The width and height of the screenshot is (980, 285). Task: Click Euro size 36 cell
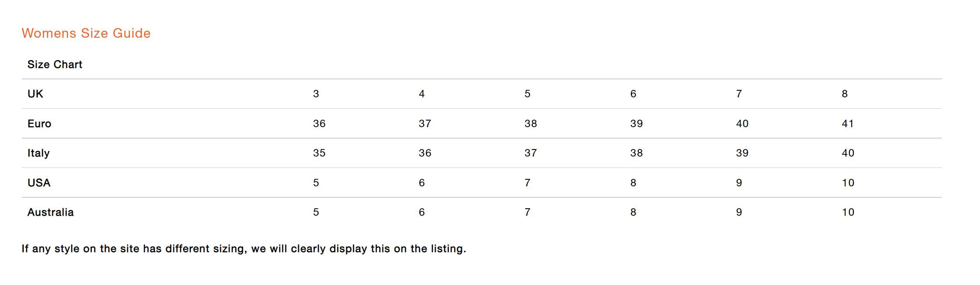pyautogui.click(x=319, y=124)
